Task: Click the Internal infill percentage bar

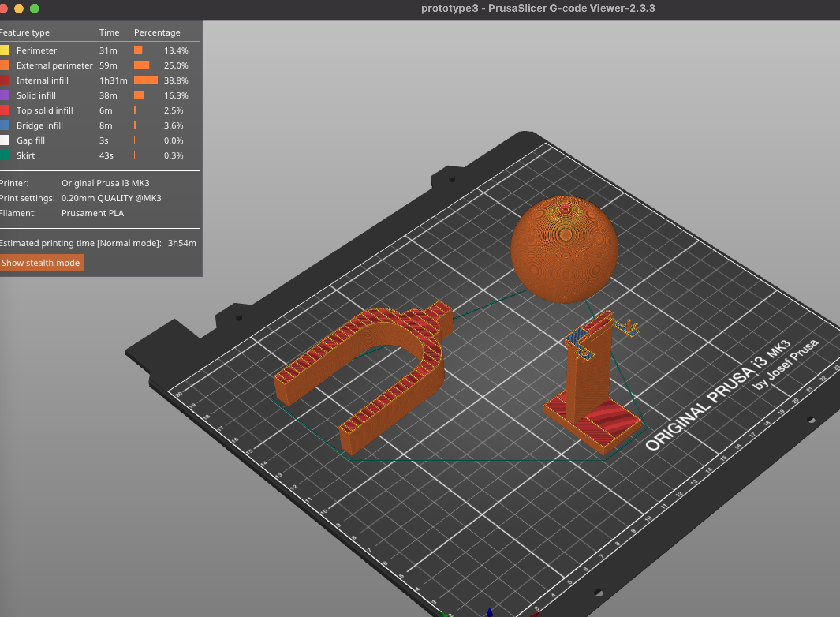Action: click(146, 80)
